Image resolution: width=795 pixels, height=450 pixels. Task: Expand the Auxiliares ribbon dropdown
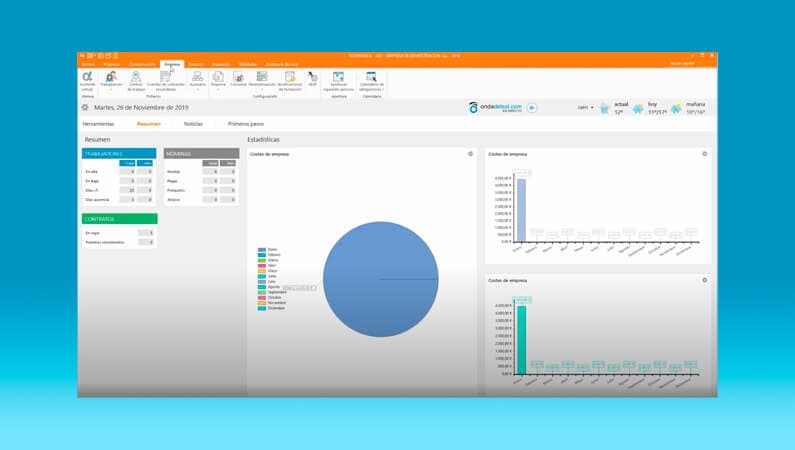click(x=197, y=90)
